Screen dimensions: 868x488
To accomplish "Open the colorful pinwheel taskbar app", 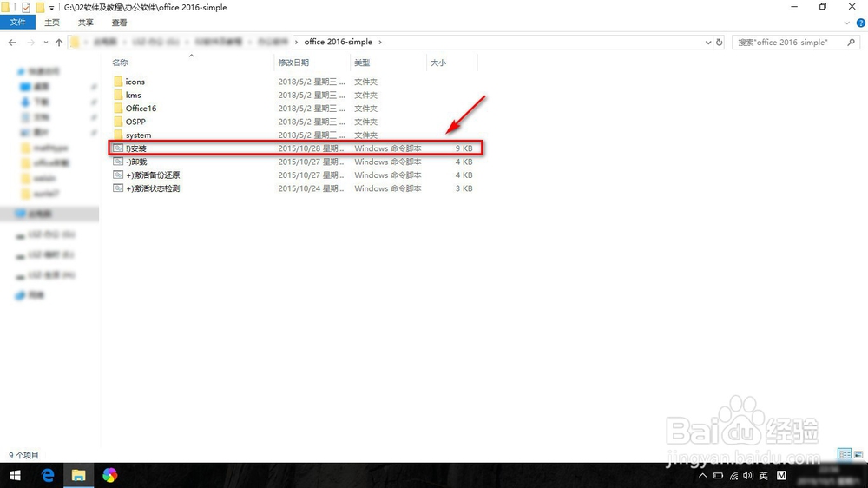I will 109,475.
